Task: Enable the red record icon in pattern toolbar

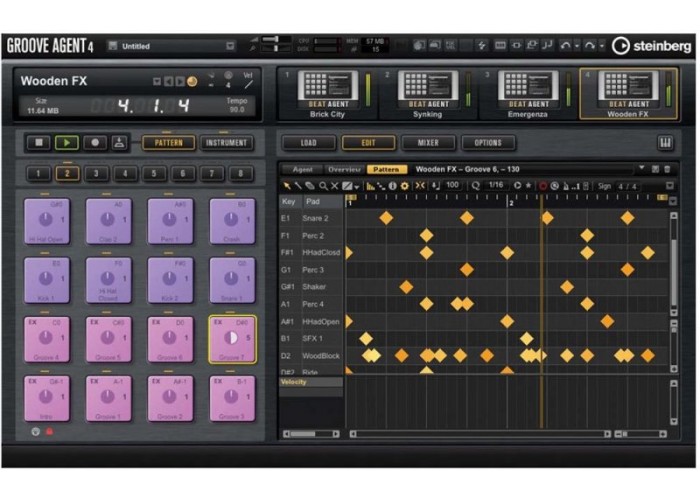Action: (543, 186)
